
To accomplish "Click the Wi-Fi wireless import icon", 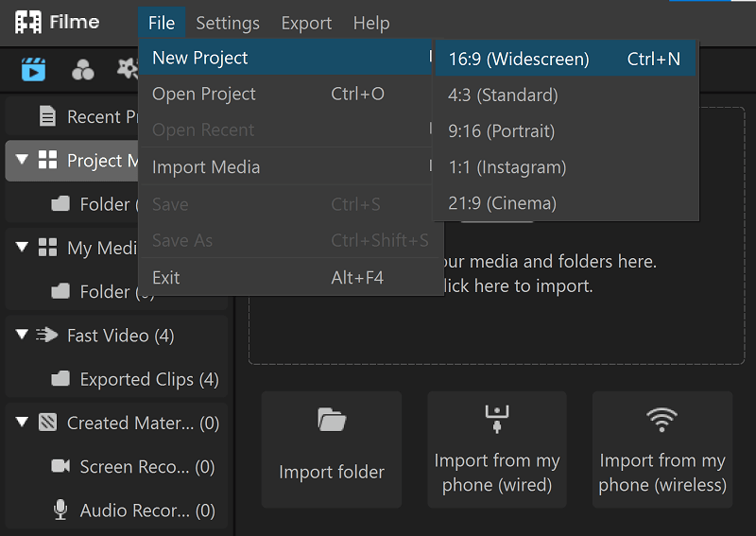I will pos(662,419).
